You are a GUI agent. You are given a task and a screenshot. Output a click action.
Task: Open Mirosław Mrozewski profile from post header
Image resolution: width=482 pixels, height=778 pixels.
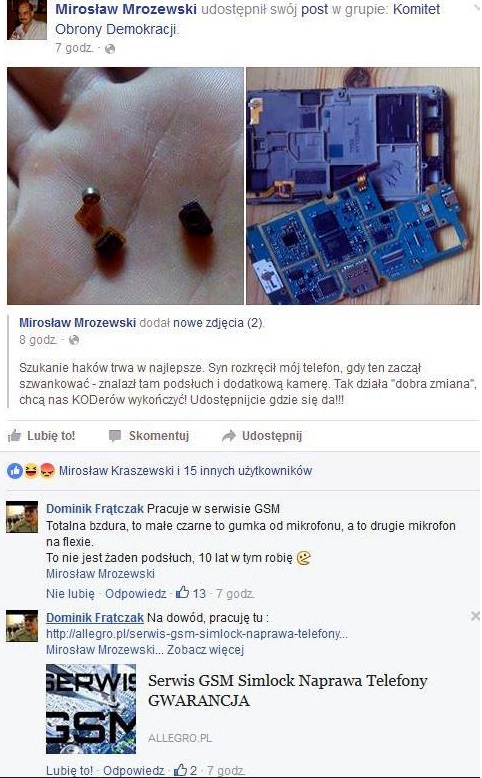click(x=126, y=9)
